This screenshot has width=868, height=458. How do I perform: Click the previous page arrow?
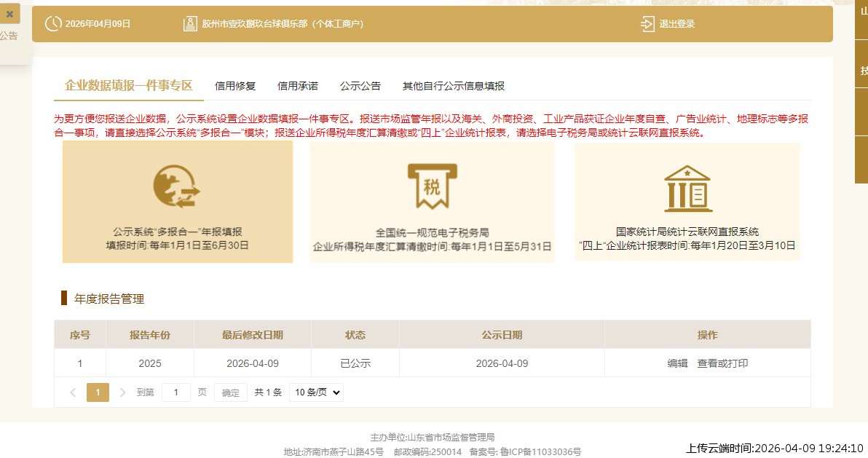click(x=72, y=392)
